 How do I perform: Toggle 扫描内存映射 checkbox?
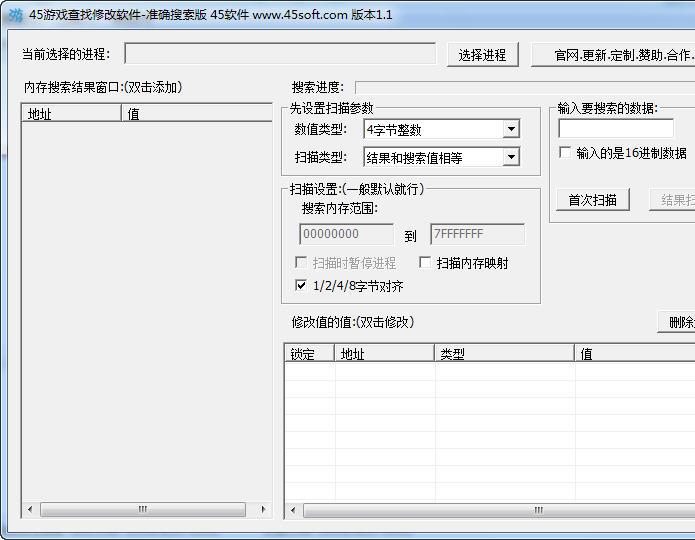click(x=425, y=263)
